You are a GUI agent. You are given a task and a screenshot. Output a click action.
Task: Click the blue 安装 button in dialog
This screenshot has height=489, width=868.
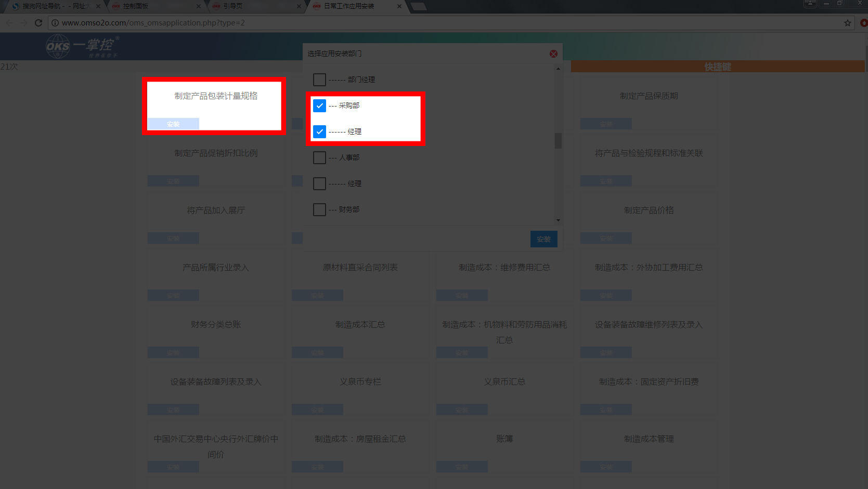click(x=543, y=239)
